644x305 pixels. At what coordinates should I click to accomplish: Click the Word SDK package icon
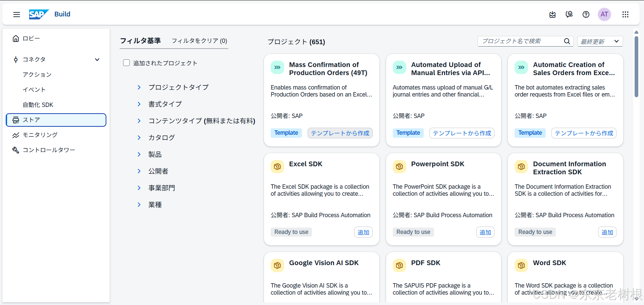pyautogui.click(x=521, y=265)
